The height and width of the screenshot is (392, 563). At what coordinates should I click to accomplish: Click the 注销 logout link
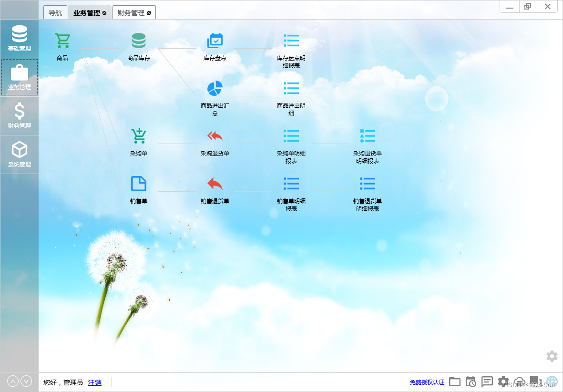(x=95, y=382)
